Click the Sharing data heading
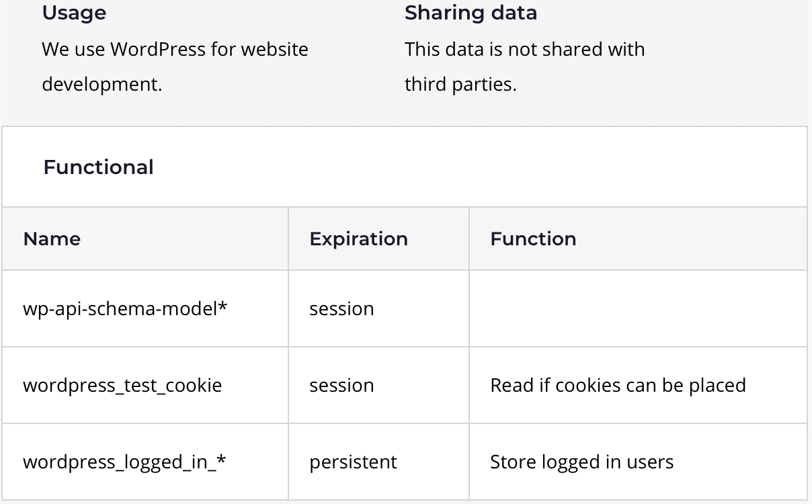Image resolution: width=812 pixels, height=504 pixels. [471, 13]
